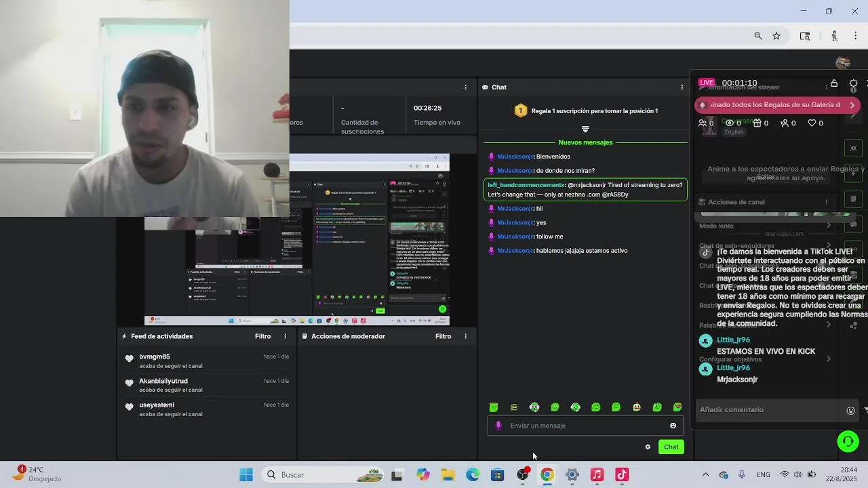Open Google Chrome from taskbar

pos(547,475)
